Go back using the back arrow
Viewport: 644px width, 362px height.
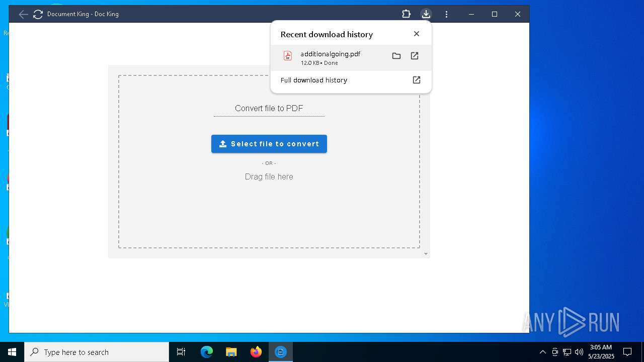coord(23,14)
